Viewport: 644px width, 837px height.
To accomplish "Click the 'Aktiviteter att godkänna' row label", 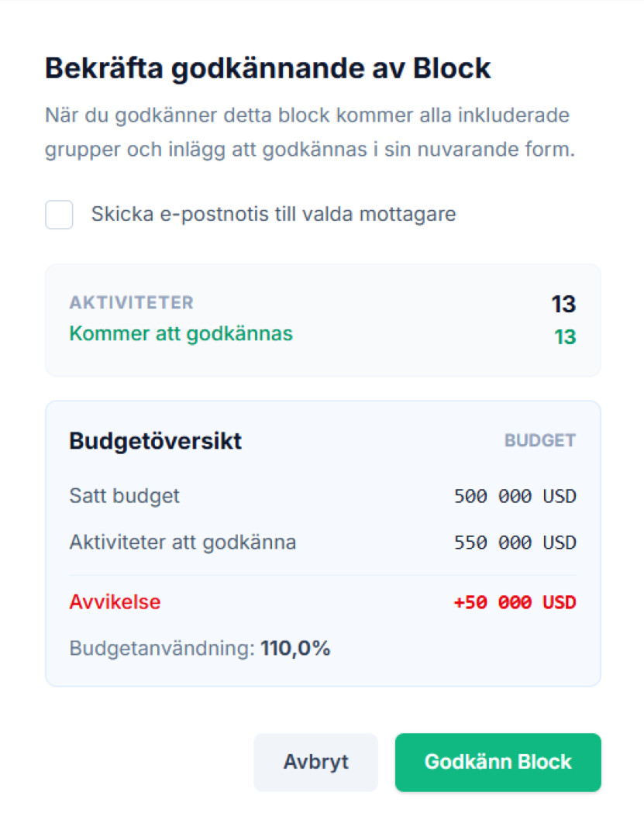I will (x=182, y=542).
